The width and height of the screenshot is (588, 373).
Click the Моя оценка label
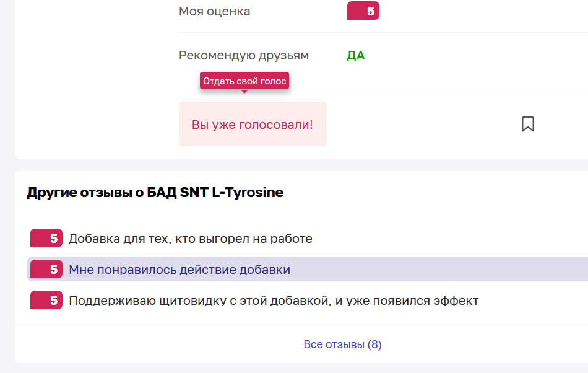pyautogui.click(x=215, y=11)
